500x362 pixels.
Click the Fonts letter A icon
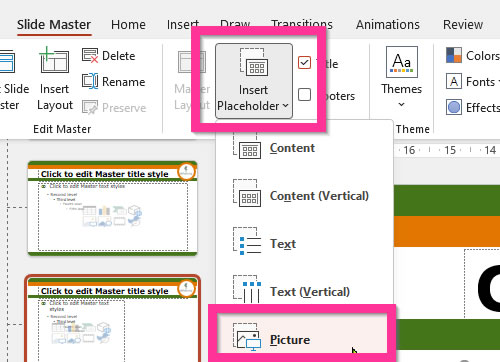[454, 82]
